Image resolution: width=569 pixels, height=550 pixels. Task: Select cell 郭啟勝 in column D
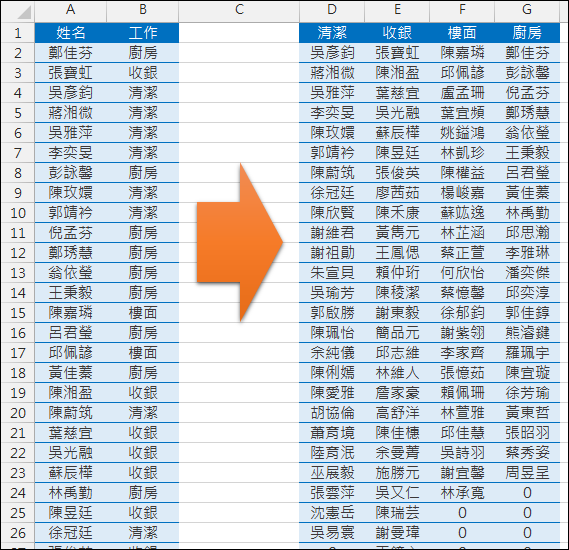coord(332,313)
